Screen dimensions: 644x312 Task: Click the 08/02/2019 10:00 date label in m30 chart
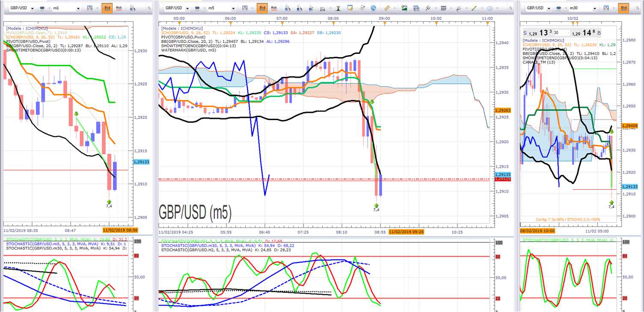(537, 230)
